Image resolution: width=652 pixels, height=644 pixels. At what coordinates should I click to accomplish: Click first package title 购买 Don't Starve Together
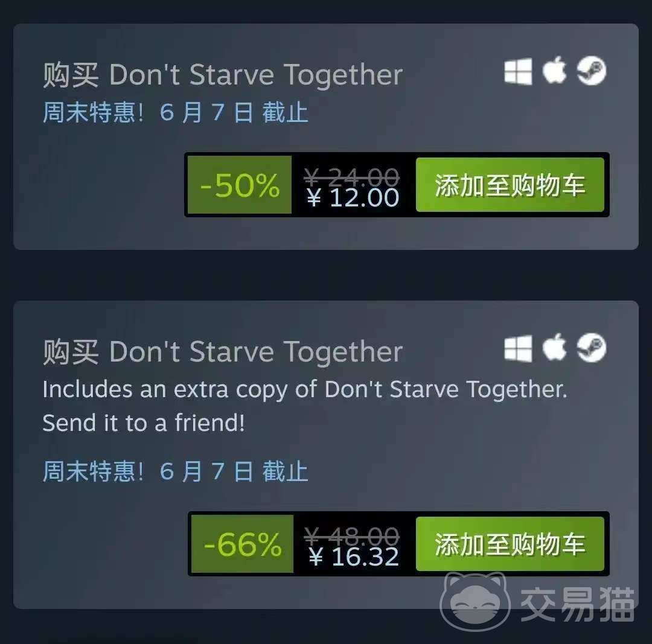tap(223, 75)
